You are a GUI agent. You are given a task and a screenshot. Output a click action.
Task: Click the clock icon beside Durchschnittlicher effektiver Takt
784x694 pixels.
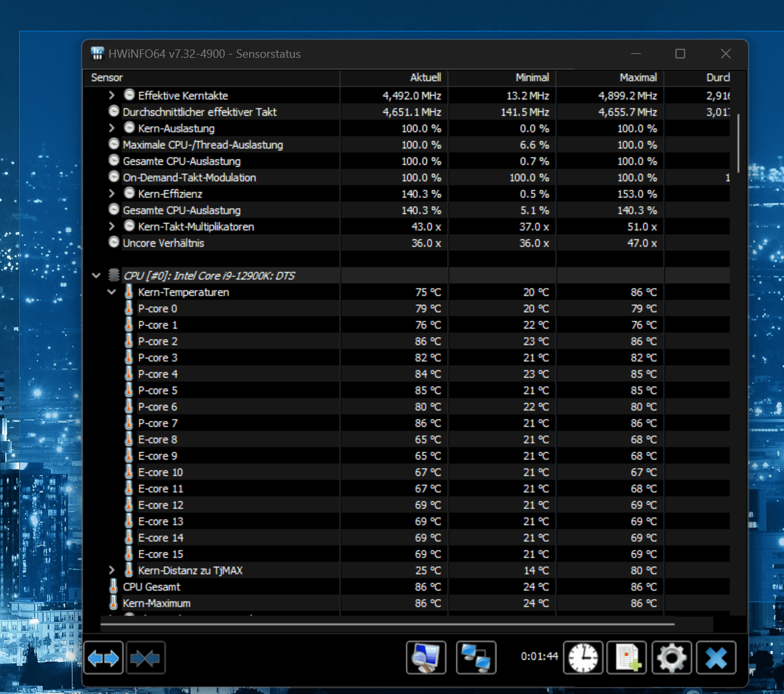[114, 111]
